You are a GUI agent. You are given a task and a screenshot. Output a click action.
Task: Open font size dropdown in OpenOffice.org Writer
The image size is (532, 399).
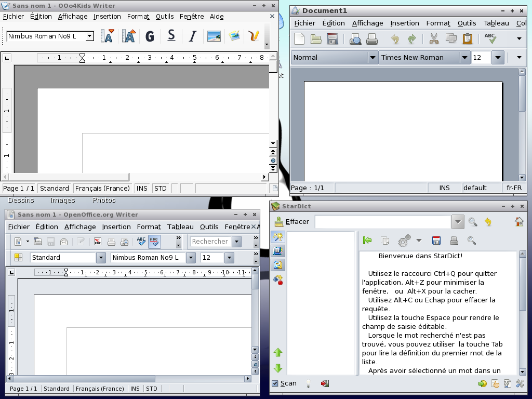coord(229,258)
